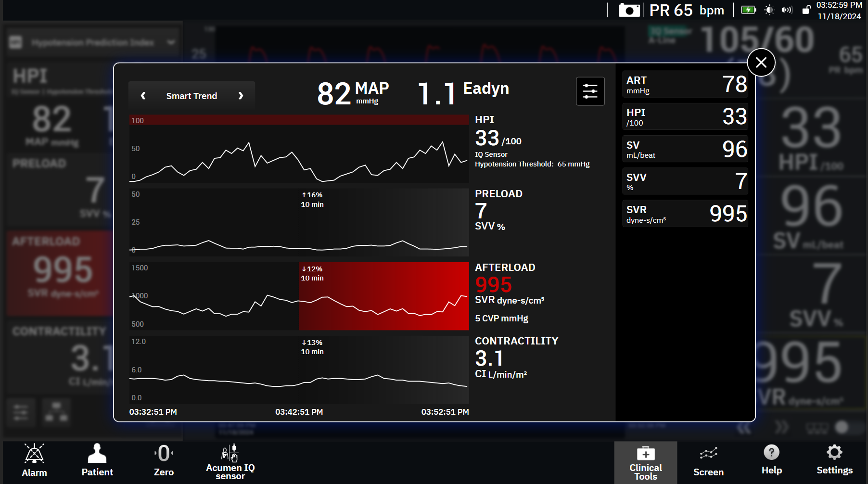Image resolution: width=868 pixels, height=484 pixels.
Task: Capture a snapshot with the camera icon
Action: tap(629, 10)
